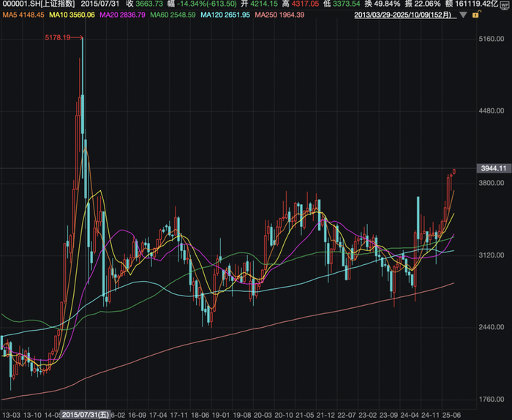
Task: Select the MA60 green indicator label
Action: click(x=173, y=15)
